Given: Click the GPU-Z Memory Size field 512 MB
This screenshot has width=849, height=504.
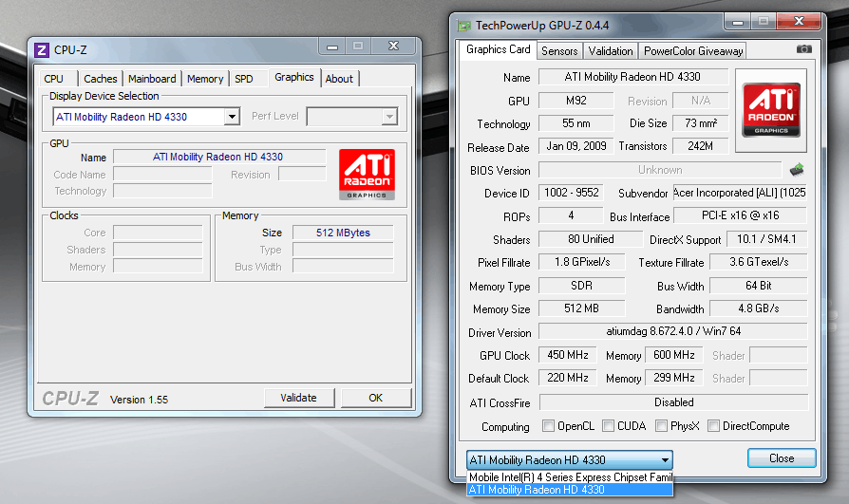Looking at the screenshot, I should [x=582, y=308].
